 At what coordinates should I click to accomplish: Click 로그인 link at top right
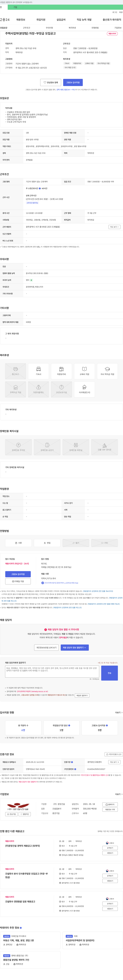tap(115, 12)
